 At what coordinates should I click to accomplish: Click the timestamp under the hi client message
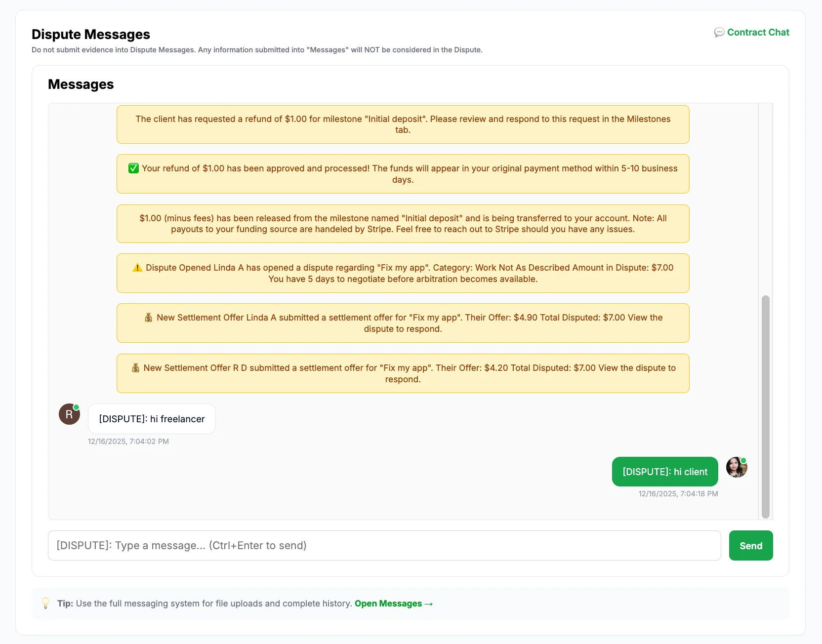[678, 493]
